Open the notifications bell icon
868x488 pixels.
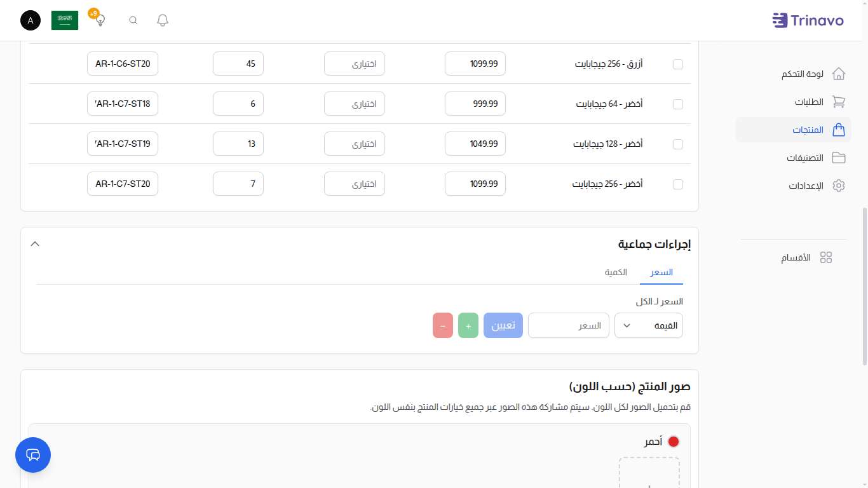(x=162, y=20)
